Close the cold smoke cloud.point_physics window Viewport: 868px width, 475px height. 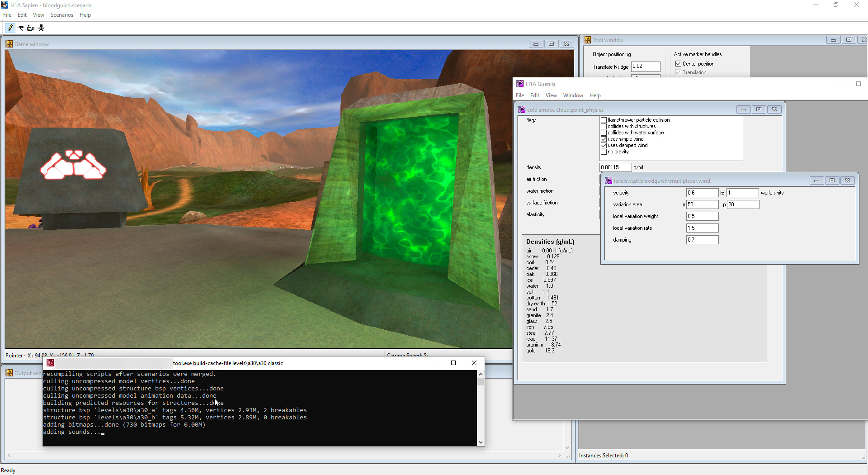pyautogui.click(x=774, y=109)
